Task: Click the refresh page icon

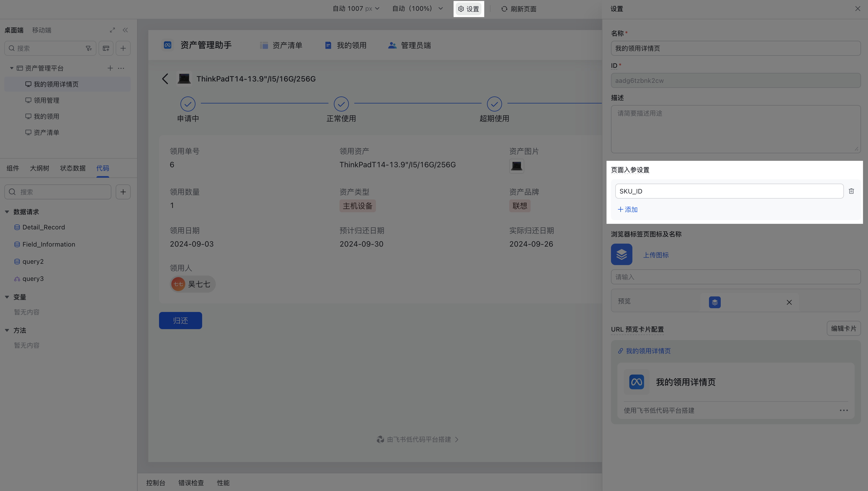Action: pos(504,9)
